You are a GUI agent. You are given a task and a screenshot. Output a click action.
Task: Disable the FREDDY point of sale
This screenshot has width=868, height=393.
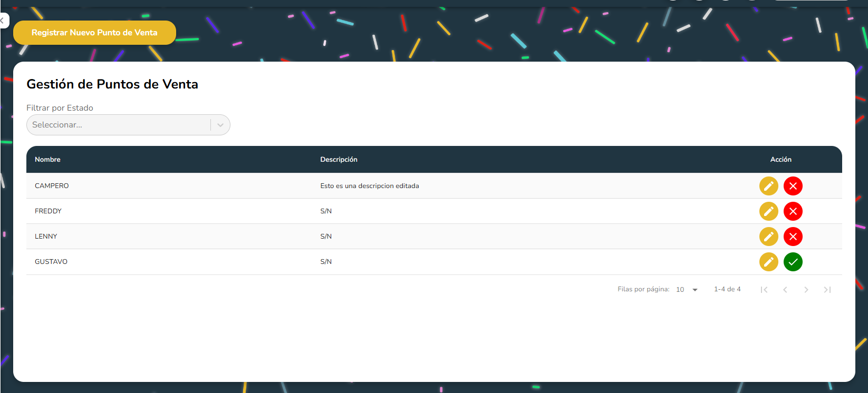793,211
